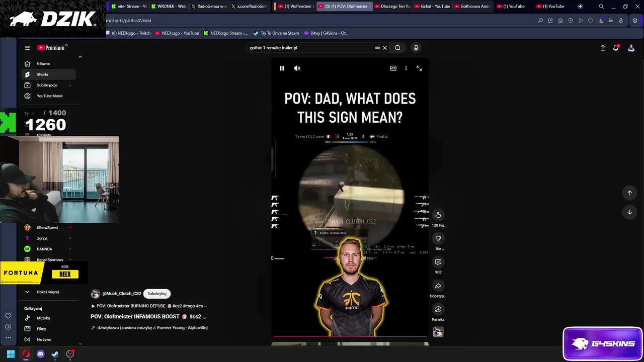Open the BANNDA subscription channel
This screenshot has height=362, width=644.
click(48, 249)
